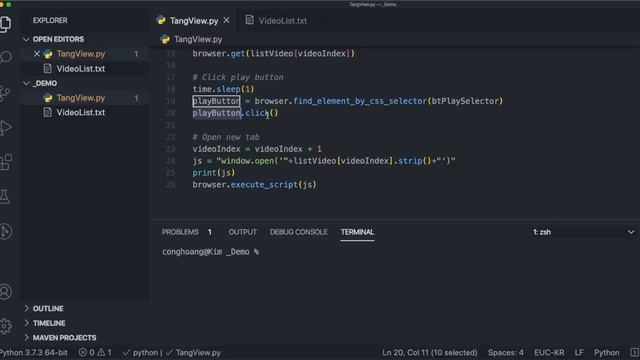Viewport: 640px width, 360px height.
Task: Click the EXPLORER panel title
Action: pos(50,20)
